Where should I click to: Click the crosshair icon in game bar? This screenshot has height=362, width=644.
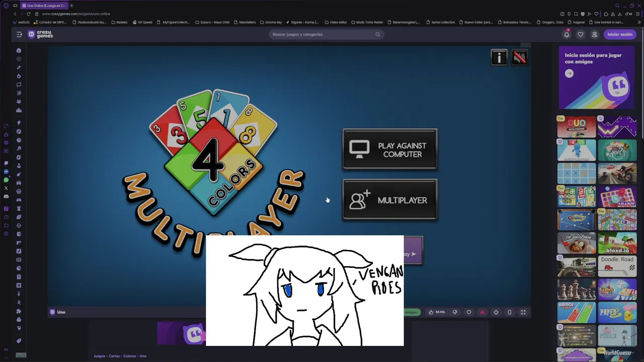click(x=496, y=312)
